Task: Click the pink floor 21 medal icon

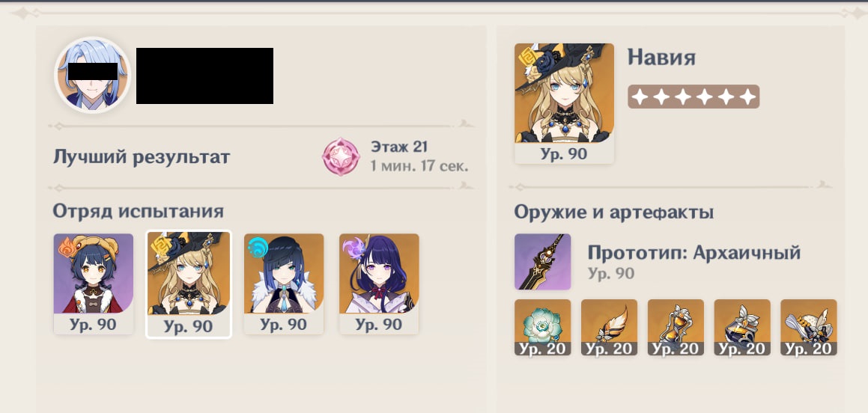Action: 341,157
